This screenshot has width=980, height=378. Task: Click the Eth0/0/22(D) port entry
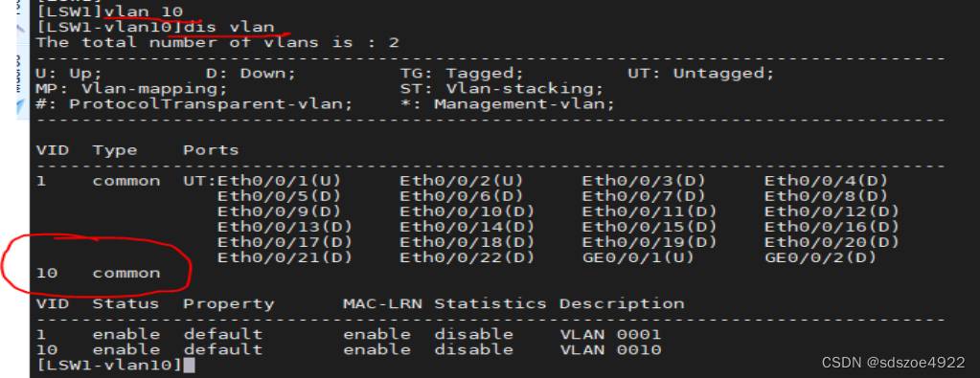pos(467,257)
